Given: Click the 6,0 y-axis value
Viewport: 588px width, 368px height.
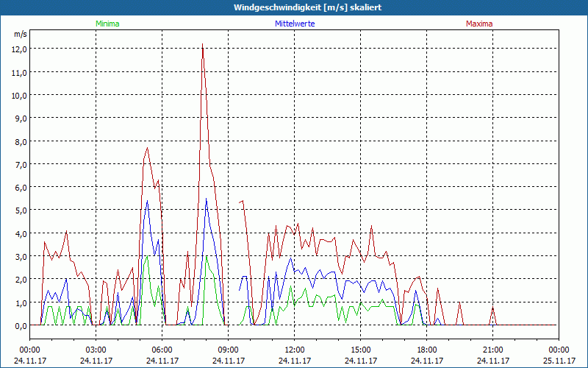Looking at the screenshot, I should [22, 188].
